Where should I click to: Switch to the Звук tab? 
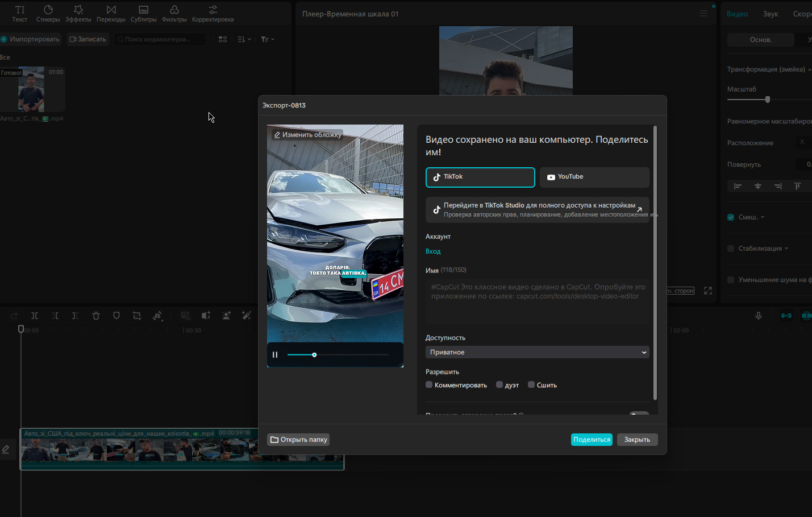[771, 14]
